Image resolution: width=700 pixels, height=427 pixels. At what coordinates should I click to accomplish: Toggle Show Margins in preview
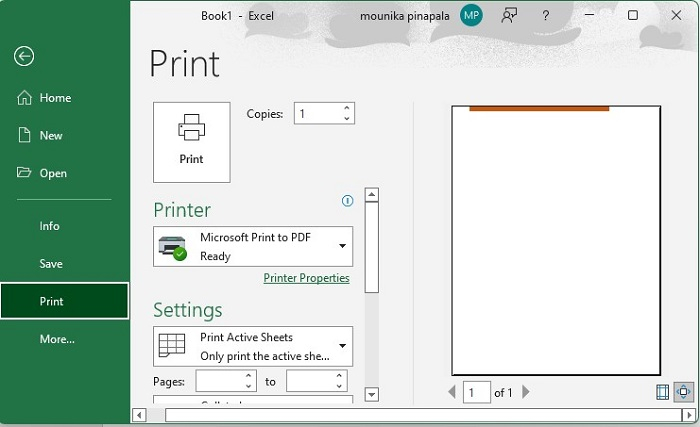[x=662, y=392]
